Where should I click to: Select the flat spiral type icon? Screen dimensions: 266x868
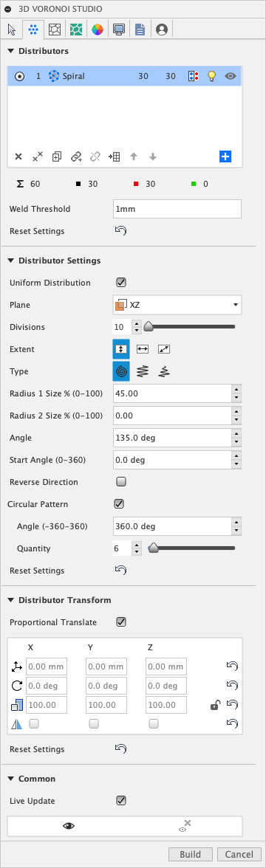[121, 371]
